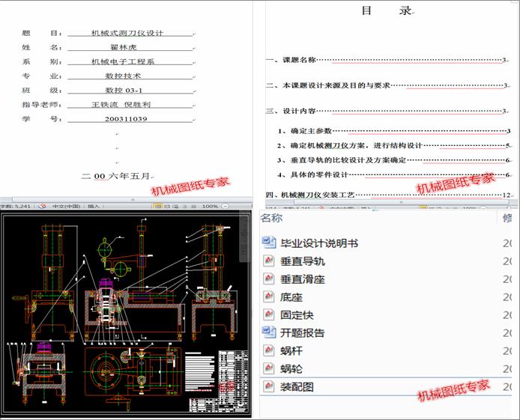This screenshot has height=420, width=520.
Task: Select the file name 毕业设计说明书
Action: [x=319, y=243]
